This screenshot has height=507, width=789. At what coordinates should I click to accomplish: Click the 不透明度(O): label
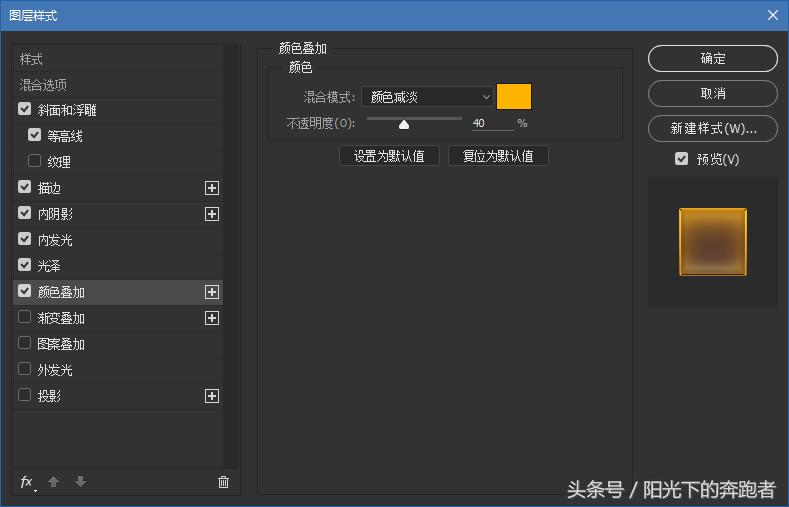click(321, 123)
